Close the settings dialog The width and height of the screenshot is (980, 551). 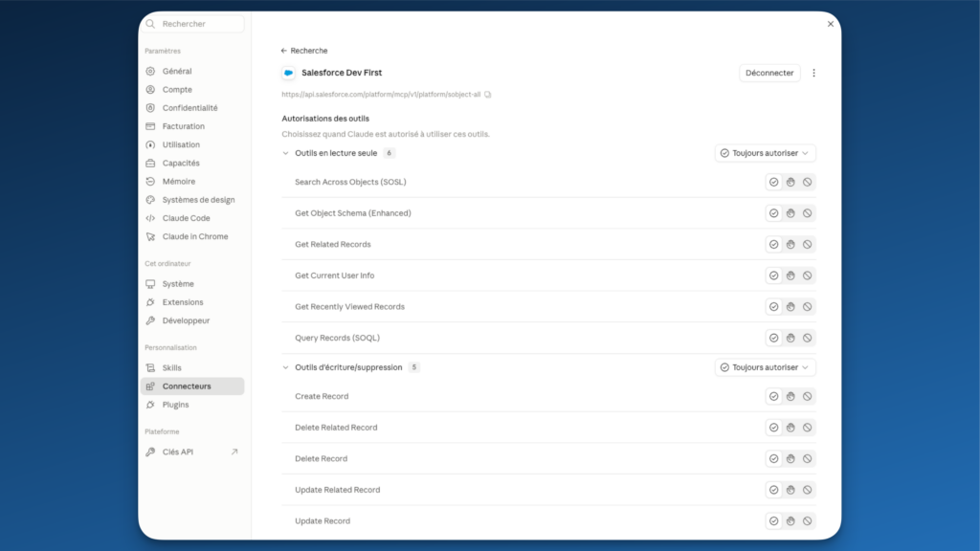(831, 24)
